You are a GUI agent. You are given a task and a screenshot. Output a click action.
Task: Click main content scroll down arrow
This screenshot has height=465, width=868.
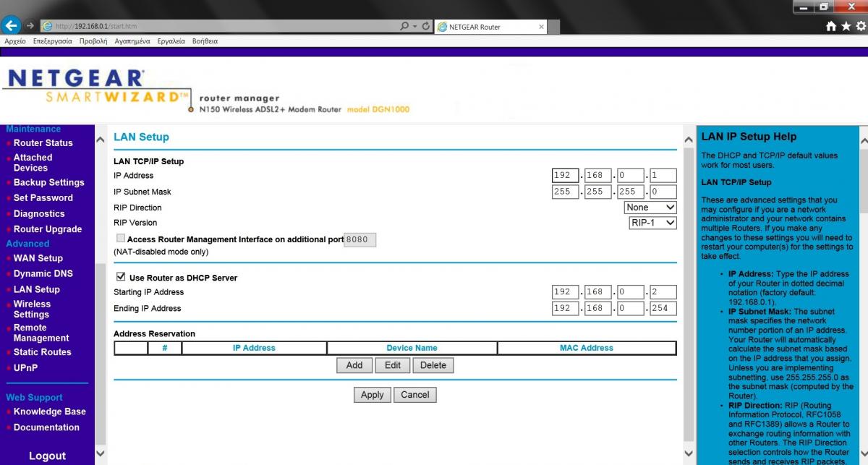(x=689, y=455)
